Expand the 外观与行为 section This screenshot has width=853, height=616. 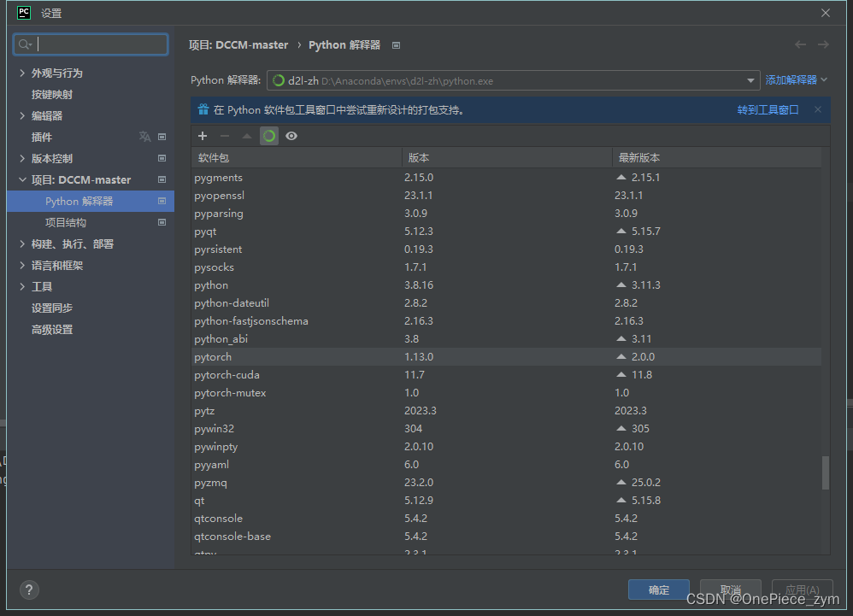point(22,73)
